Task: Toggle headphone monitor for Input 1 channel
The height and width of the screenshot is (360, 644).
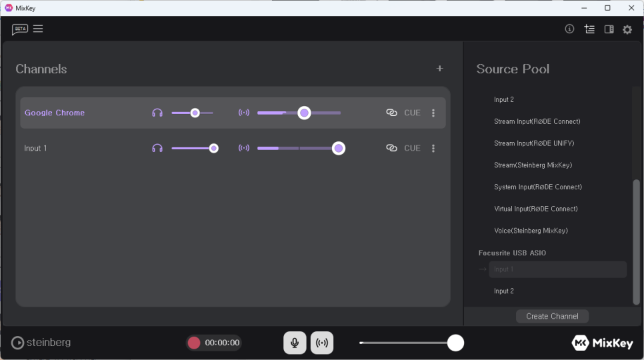Action: click(157, 148)
